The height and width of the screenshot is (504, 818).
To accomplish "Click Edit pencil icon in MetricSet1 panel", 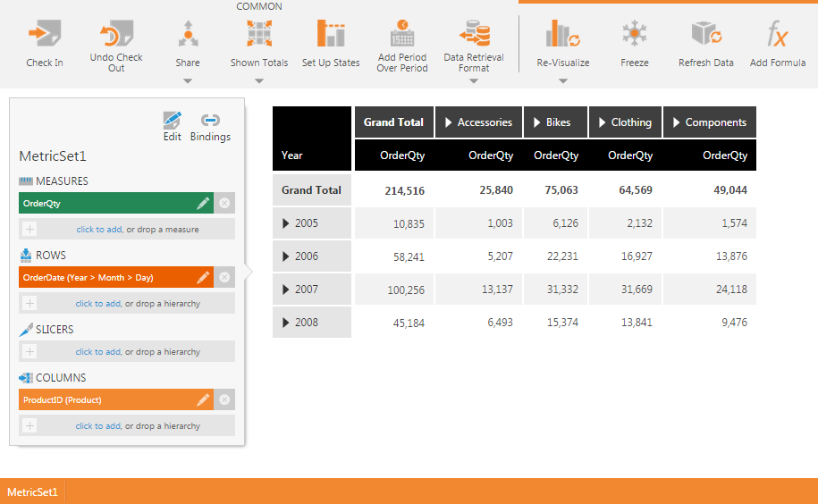I will pyautogui.click(x=173, y=121).
